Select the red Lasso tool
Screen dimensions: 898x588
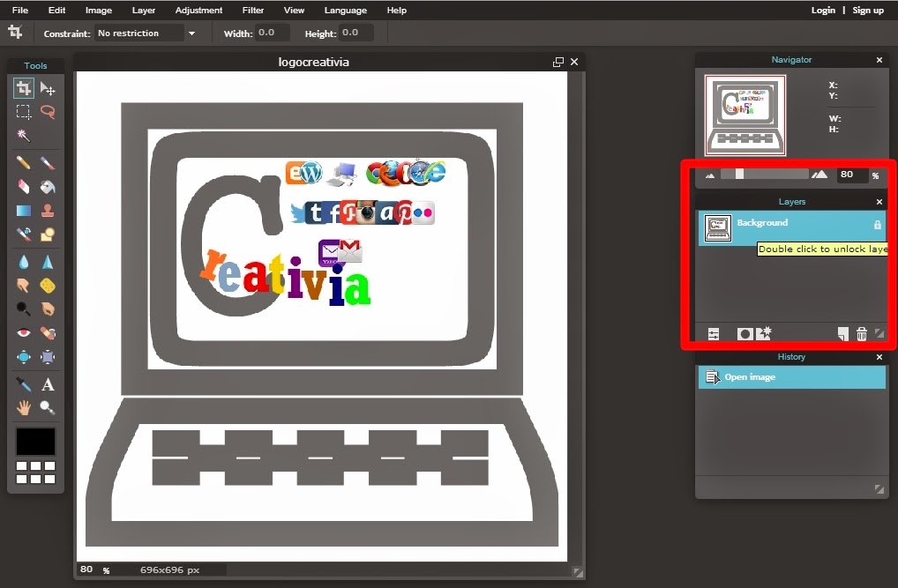click(x=48, y=112)
